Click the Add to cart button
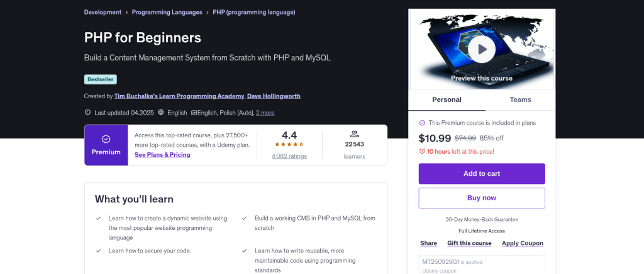 (x=482, y=173)
